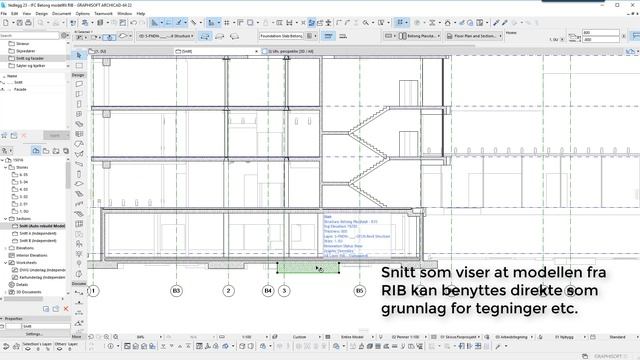Image resolution: width=640 pixels, height=360 pixels.
Task: Click the Others' Layer eye icon
Action: [59, 349]
